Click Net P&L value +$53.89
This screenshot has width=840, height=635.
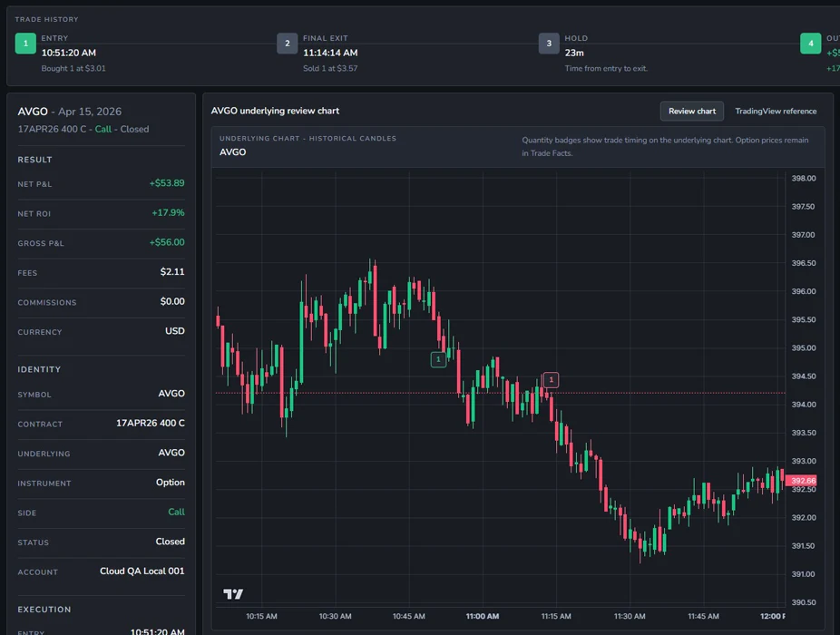(167, 183)
